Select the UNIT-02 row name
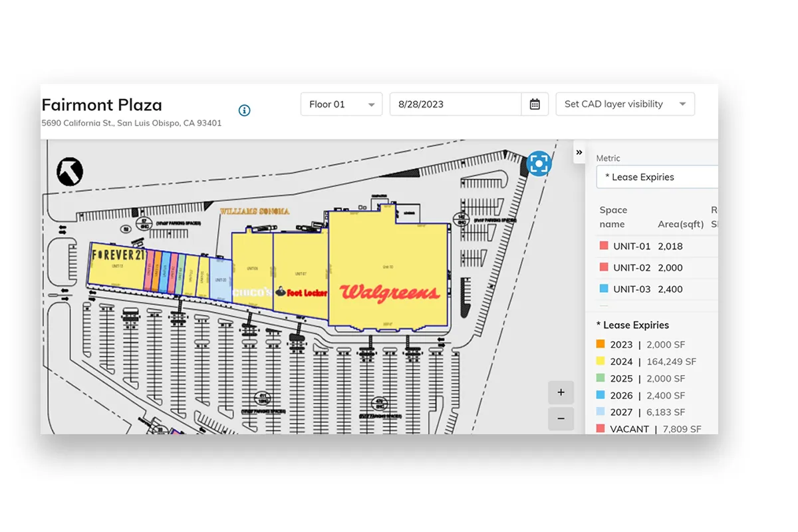This screenshot has width=798, height=532. point(632,267)
